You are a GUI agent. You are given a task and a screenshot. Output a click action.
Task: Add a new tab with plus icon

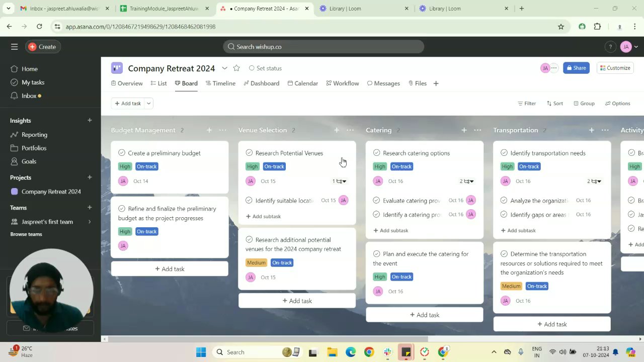click(x=436, y=83)
